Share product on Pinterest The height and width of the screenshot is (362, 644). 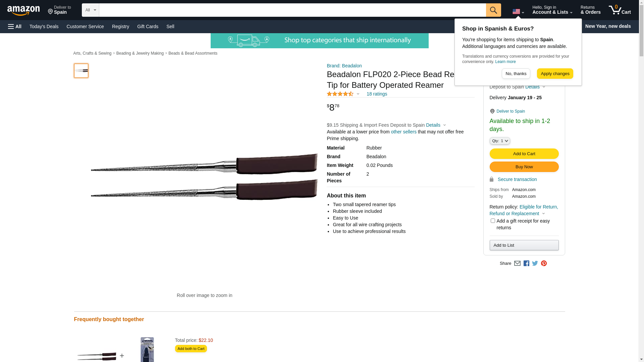544,263
